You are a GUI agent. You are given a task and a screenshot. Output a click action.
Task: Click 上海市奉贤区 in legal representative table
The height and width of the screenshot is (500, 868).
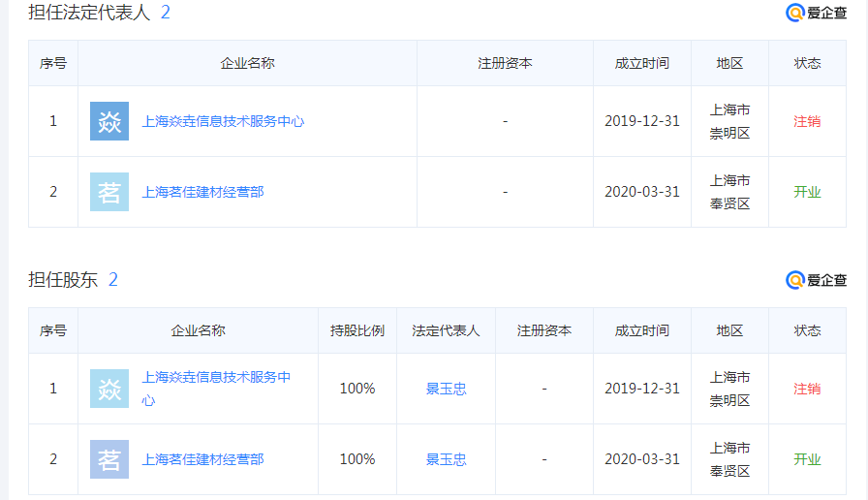coord(729,192)
